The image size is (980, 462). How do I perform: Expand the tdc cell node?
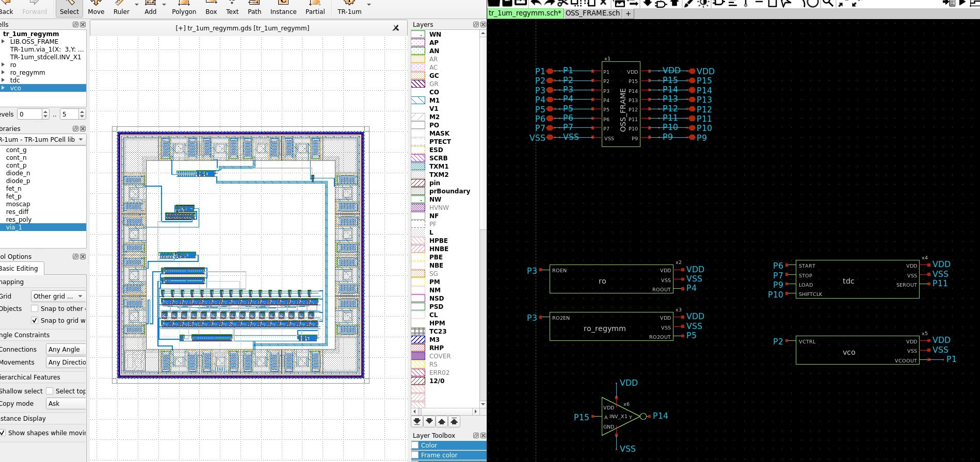point(4,80)
